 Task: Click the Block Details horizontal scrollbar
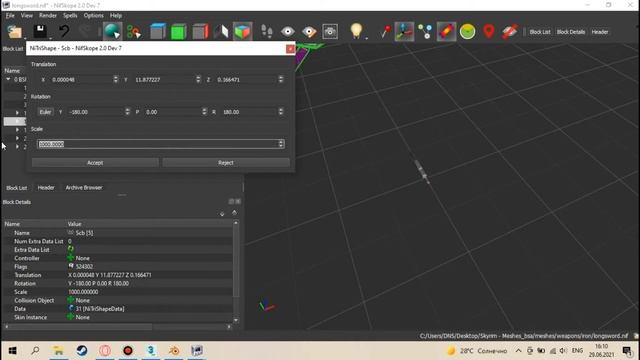[80, 327]
